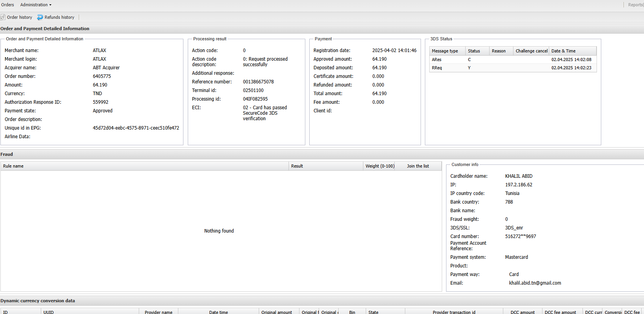Open the Orders menu
Viewport: 644px width, 314px height.
[x=7, y=5]
